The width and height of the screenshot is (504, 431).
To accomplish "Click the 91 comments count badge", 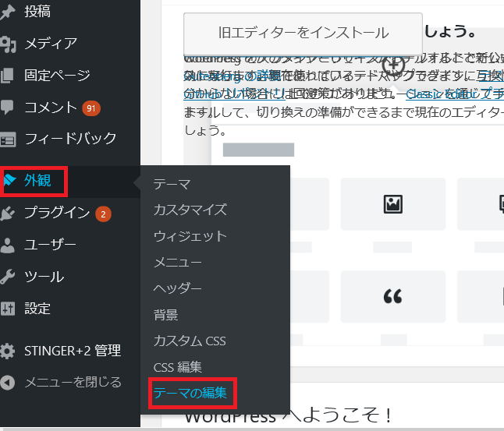I will (x=91, y=108).
